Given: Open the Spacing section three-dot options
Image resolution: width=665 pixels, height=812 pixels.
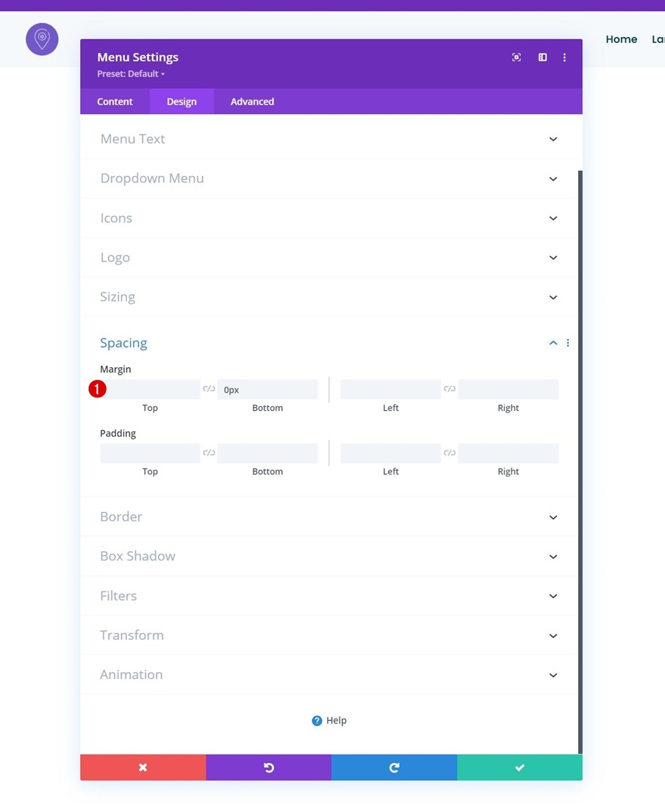Looking at the screenshot, I should (568, 343).
